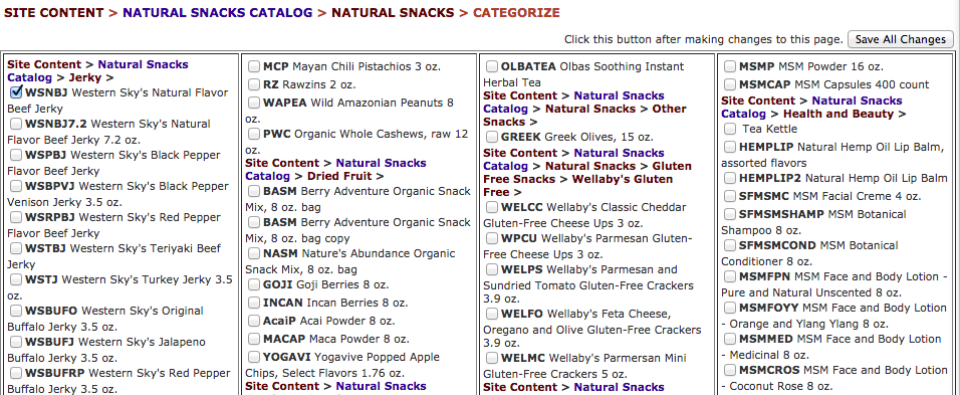
Task: Uncheck the WSNBJ Natural Flavor Beef Jerky checkbox
Action: pyautogui.click(x=16, y=92)
